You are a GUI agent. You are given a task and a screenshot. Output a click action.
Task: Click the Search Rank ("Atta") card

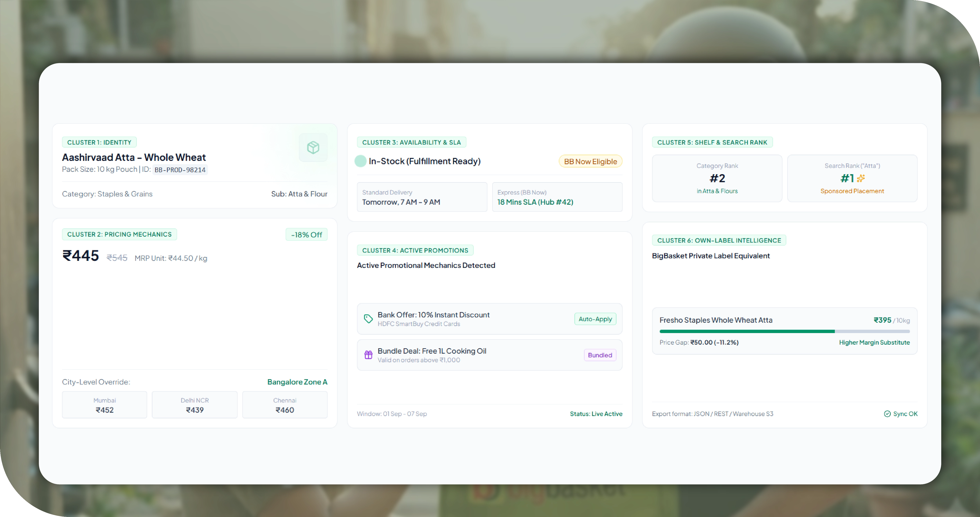click(852, 178)
